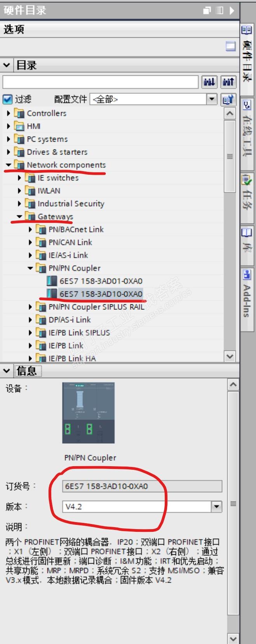Click the collapse-right arrow in 硬件目录 header

(x=232, y=10)
